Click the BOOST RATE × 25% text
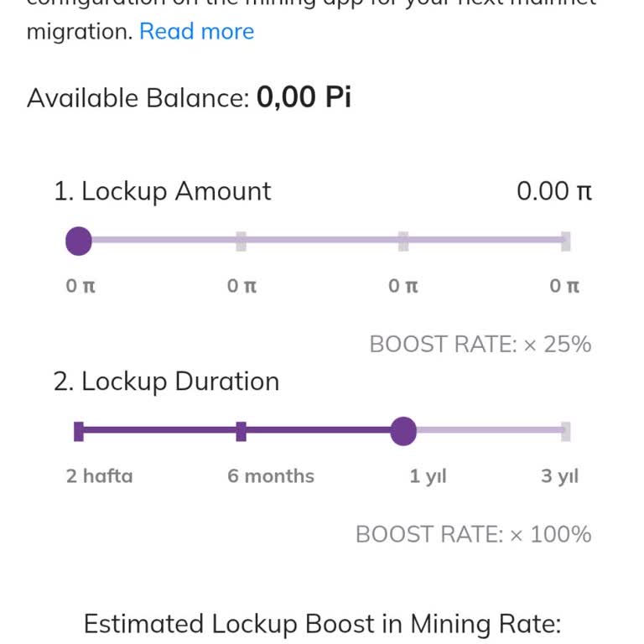Viewport: 644px width, 644px height. 480,344
